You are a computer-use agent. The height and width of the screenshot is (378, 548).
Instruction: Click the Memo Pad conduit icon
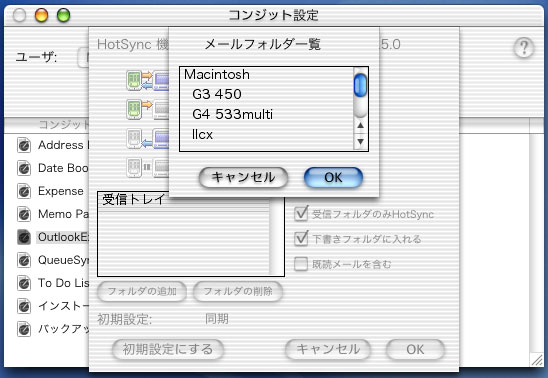click(24, 214)
